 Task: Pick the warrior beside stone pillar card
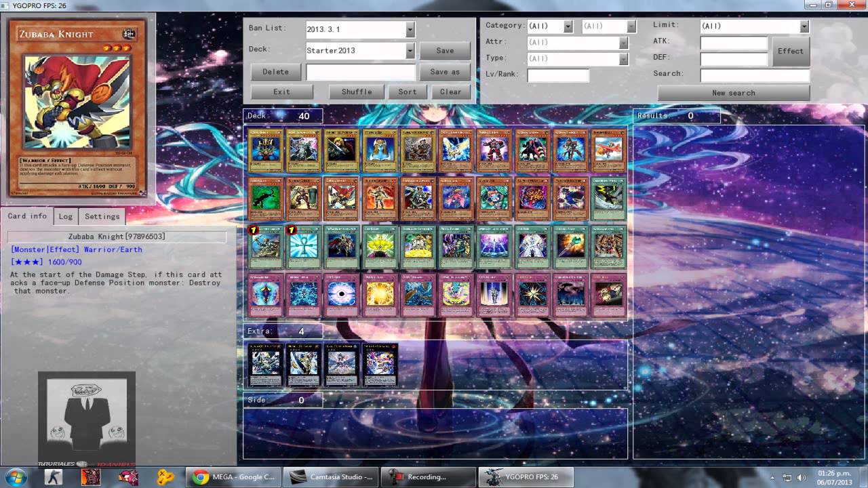coord(304,199)
